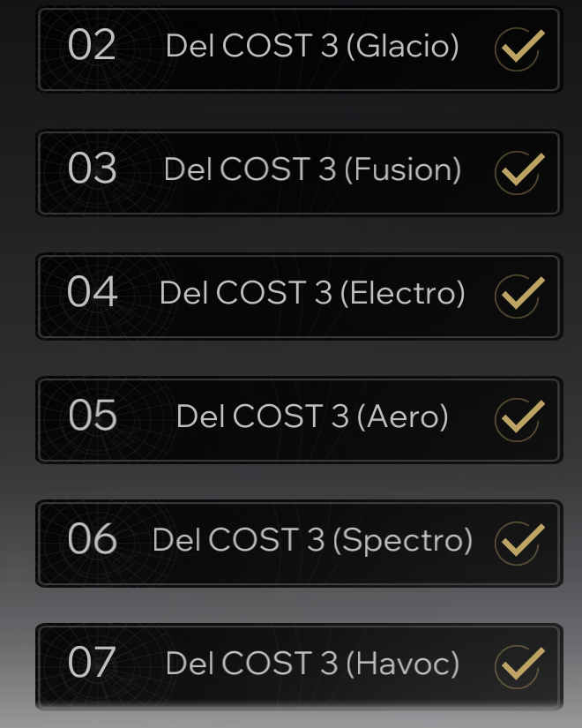This screenshot has height=728, width=582.
Task: Click the number 06 on the Spectro row
Action: pyautogui.click(x=92, y=540)
